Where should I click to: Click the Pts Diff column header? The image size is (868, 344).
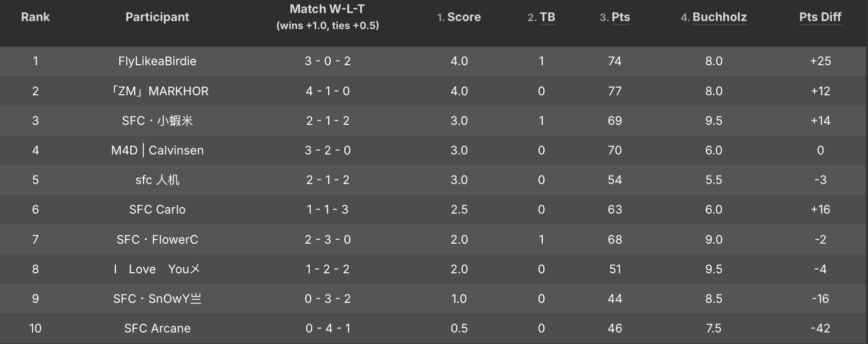(820, 17)
